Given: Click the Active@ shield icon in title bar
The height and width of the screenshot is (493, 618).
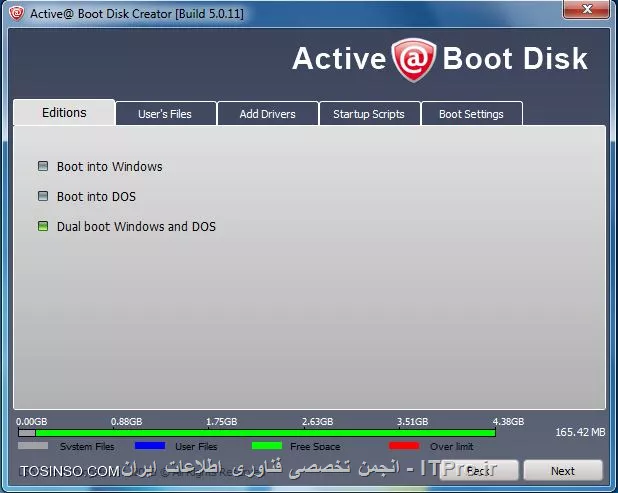Looking at the screenshot, I should coord(17,13).
